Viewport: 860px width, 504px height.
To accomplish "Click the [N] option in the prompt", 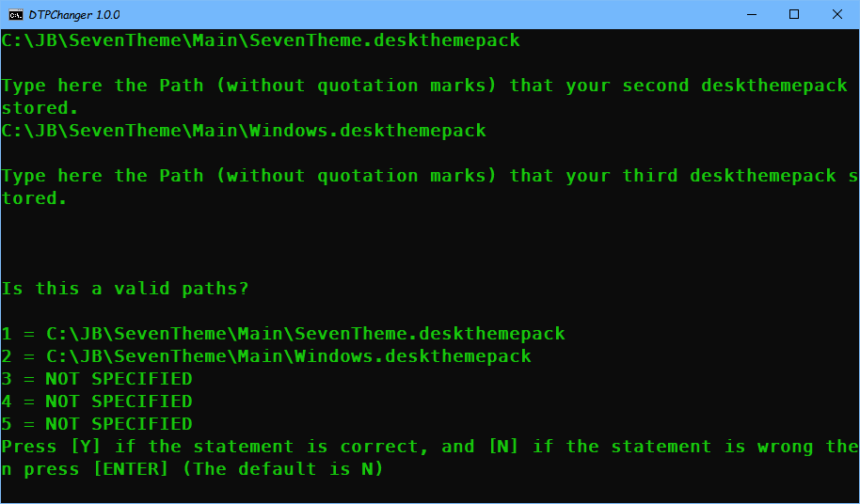I will coord(503,446).
